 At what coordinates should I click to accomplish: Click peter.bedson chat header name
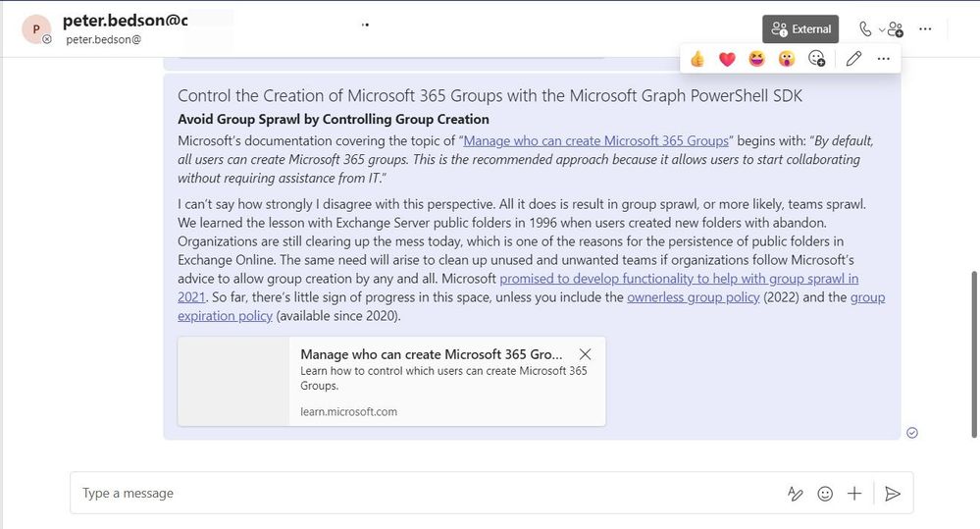[125, 20]
